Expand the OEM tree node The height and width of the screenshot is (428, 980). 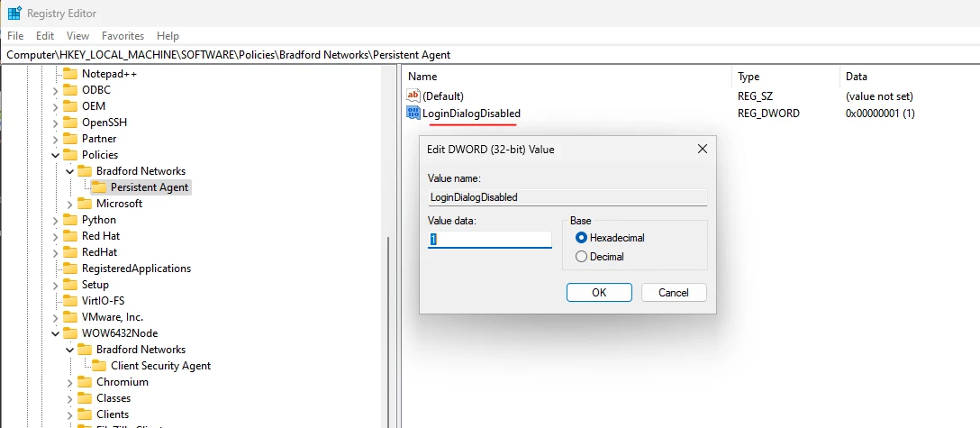(x=55, y=106)
